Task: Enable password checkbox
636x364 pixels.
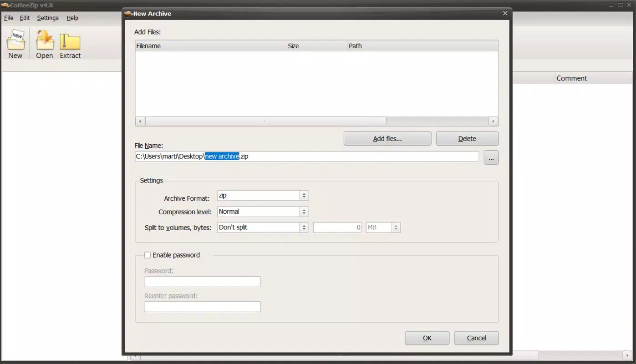Action: 148,255
